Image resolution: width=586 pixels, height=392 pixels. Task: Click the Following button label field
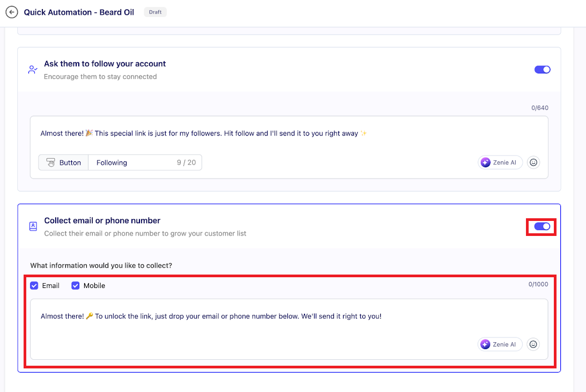[134, 162]
